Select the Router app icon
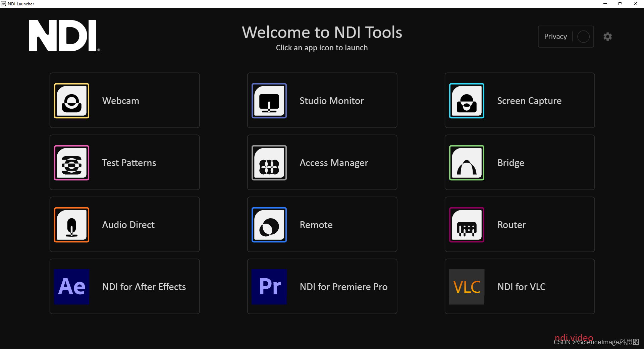 466,225
